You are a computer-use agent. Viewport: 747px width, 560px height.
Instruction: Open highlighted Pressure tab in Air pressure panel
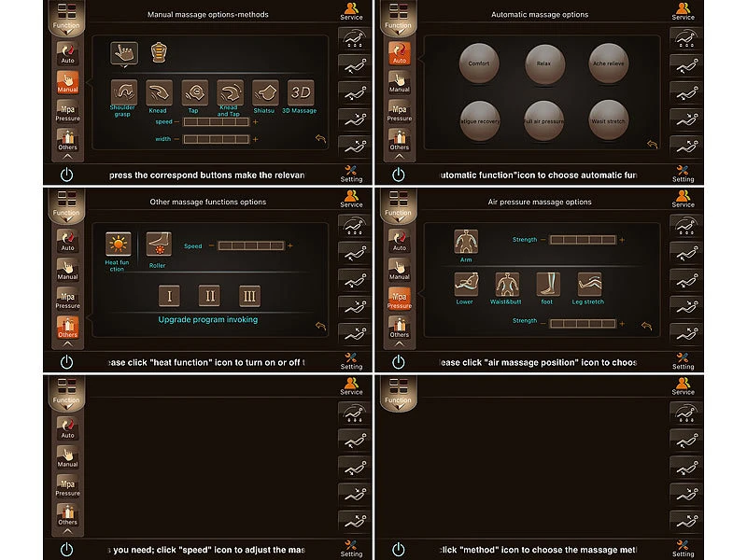400,299
